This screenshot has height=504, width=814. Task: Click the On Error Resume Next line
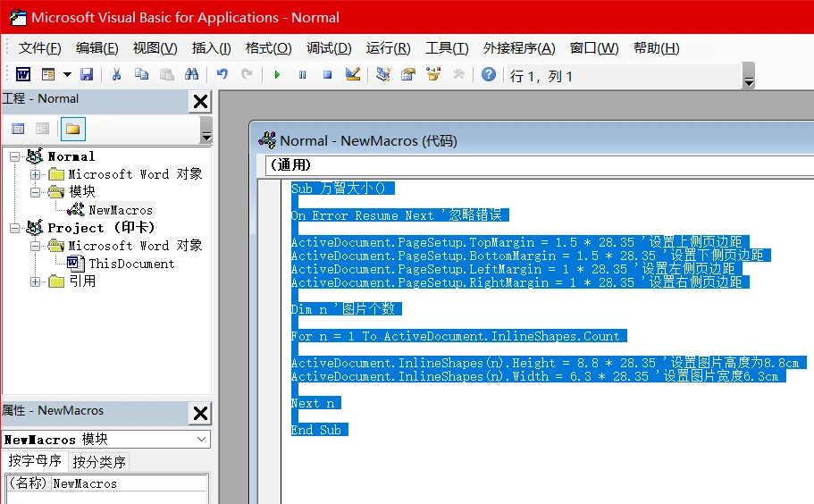[x=399, y=215]
